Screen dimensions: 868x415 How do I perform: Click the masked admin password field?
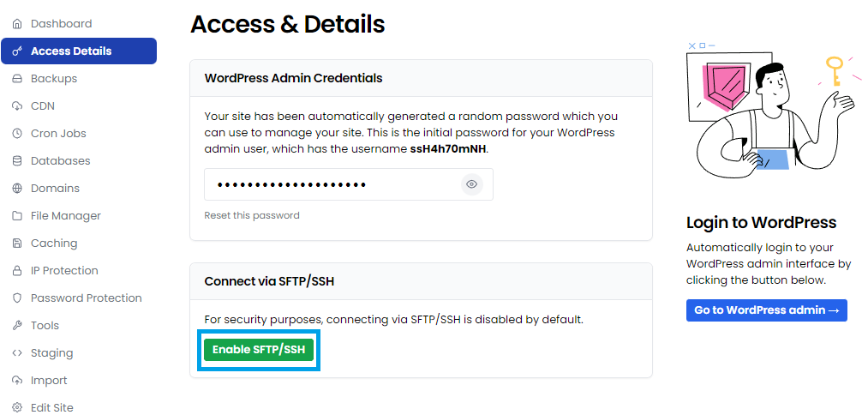click(349, 184)
